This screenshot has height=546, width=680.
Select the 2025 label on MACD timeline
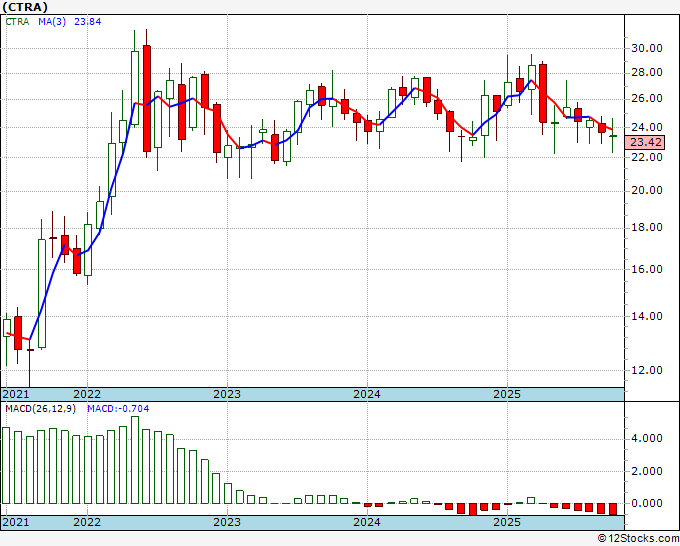507,523
